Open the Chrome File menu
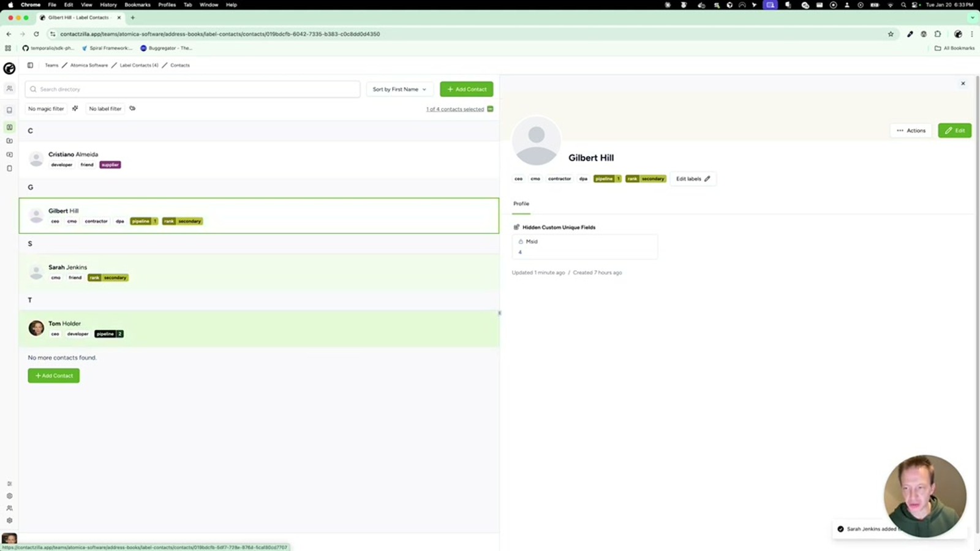Image resolution: width=980 pixels, height=551 pixels. (52, 5)
